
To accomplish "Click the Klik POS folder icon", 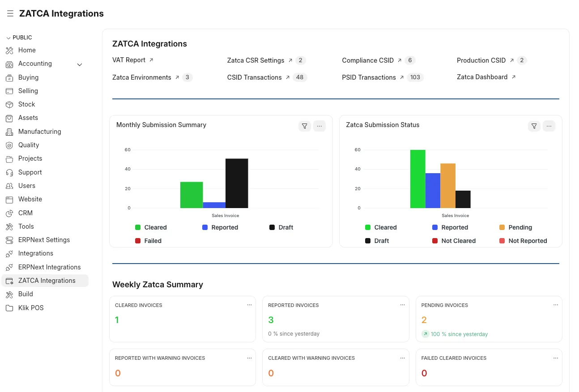I will [x=9, y=308].
